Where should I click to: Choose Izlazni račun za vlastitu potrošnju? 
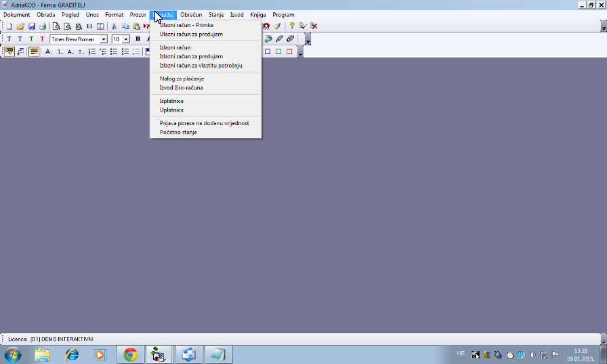[x=205, y=66]
